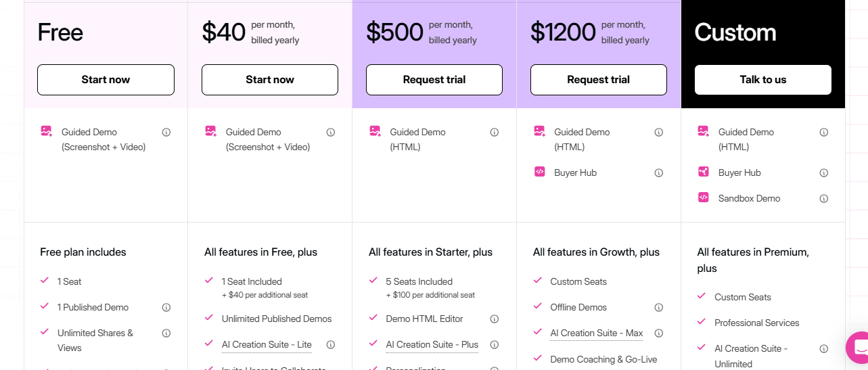The width and height of the screenshot is (868, 370).
Task: Click Start now under Free plan
Action: (106, 80)
